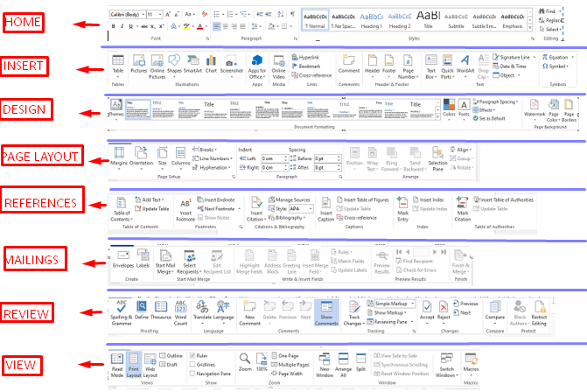Open Design Colors palette
Viewport: 587px width, 392px height.
[x=449, y=108]
